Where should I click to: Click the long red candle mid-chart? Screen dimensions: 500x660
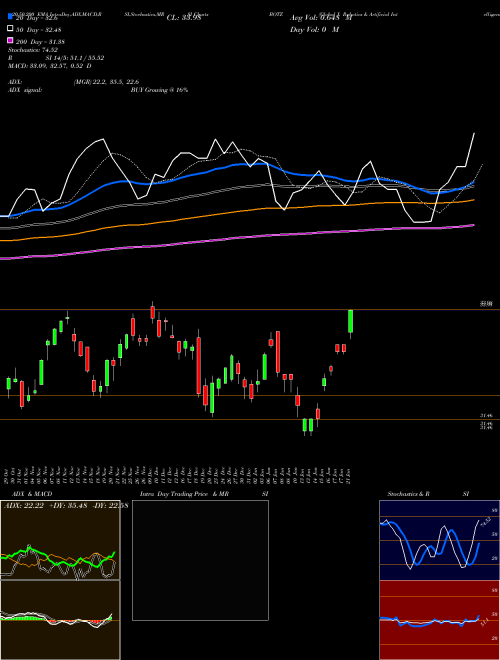tap(199, 365)
